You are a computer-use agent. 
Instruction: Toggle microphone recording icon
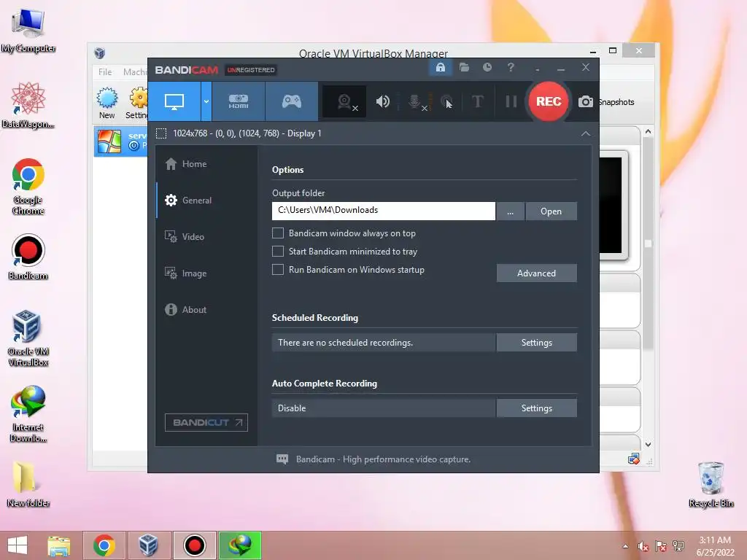click(x=415, y=101)
